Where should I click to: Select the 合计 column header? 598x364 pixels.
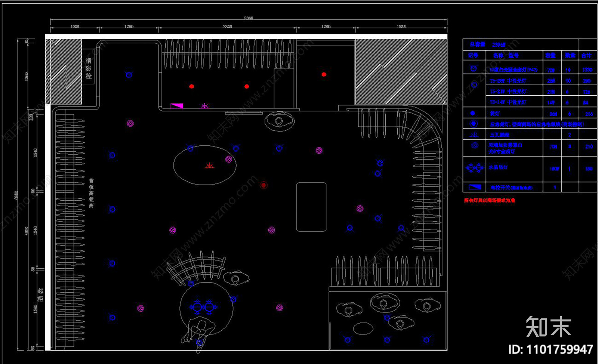pyautogui.click(x=586, y=55)
